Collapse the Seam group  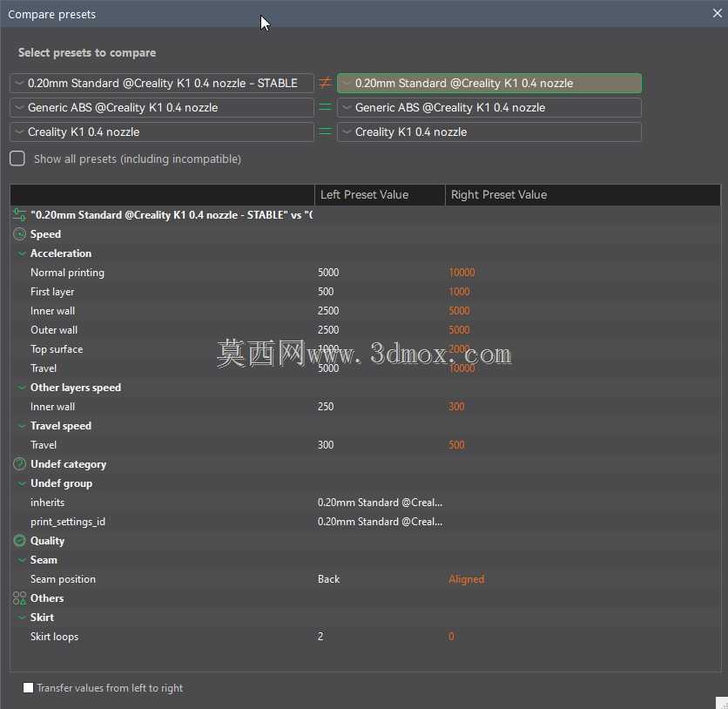[22, 560]
